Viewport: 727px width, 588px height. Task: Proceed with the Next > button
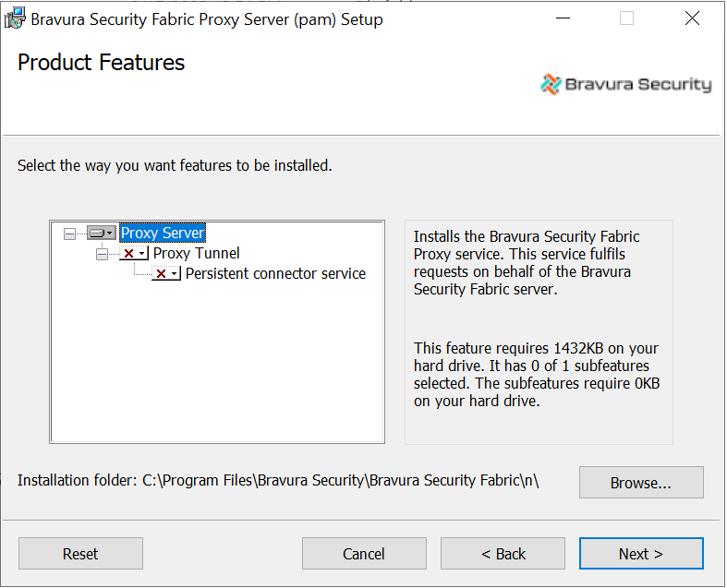pos(641,554)
